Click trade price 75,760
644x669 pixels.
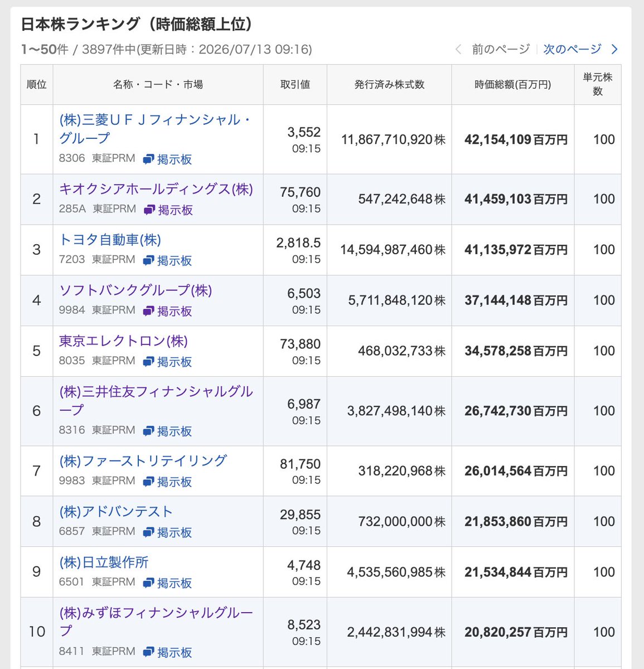coord(301,192)
